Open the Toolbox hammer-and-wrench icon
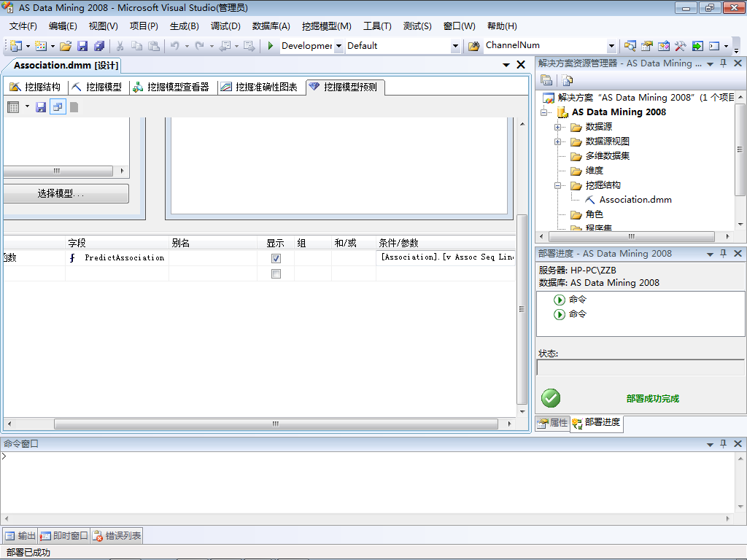747x560 pixels. tap(681, 46)
